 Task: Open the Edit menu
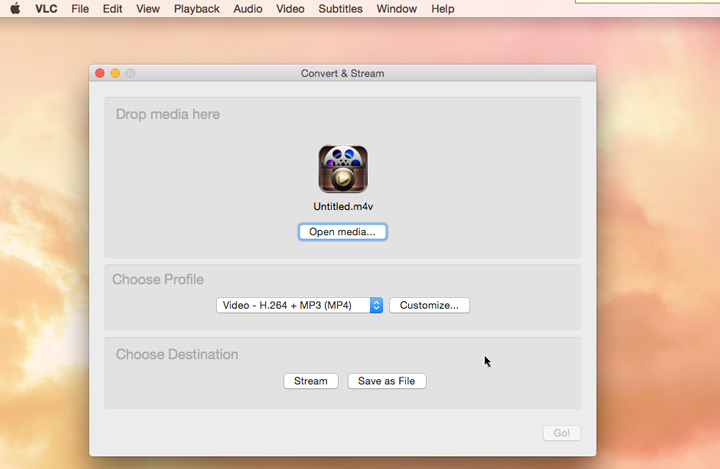point(112,9)
